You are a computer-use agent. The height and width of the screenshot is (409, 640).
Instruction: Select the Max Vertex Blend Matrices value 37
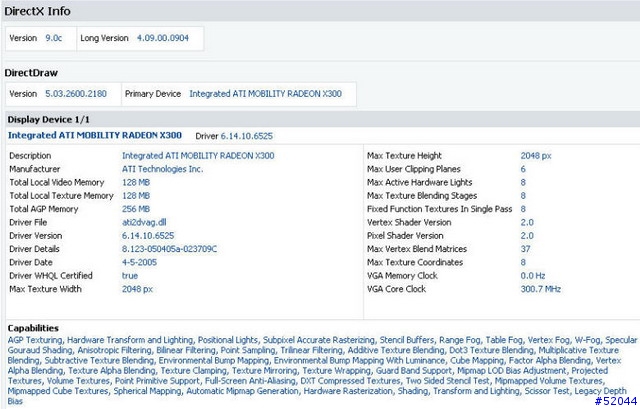click(x=525, y=249)
